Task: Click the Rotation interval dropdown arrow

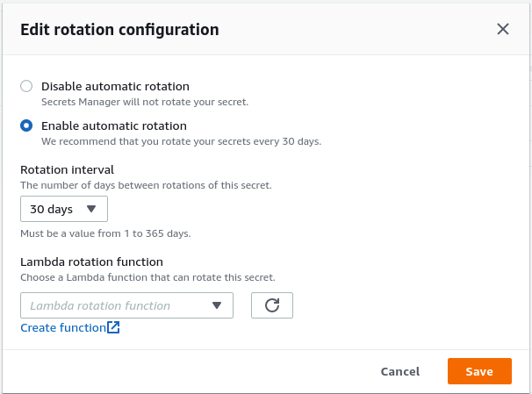Action: [x=91, y=209]
